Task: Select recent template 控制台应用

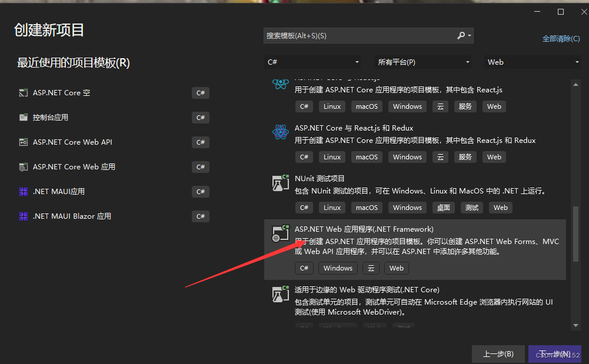Action: (114, 118)
